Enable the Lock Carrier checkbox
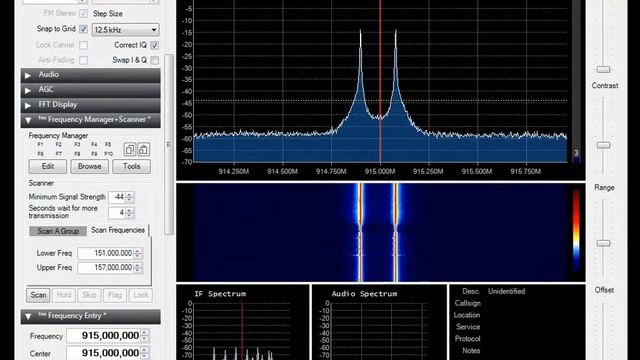Viewport: 640px width, 360px height. 83,45
